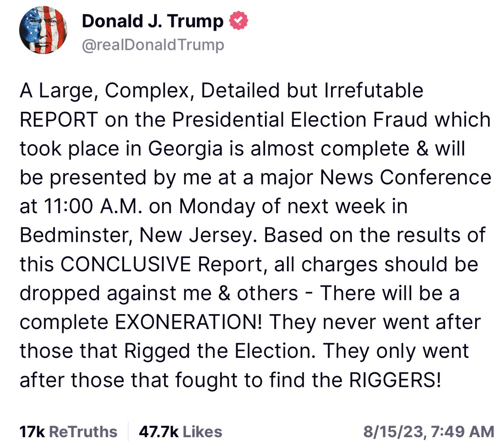Click the 7:49 AM time stamp
Image resolution: width=498 pixels, height=448 pixels.
(462, 431)
